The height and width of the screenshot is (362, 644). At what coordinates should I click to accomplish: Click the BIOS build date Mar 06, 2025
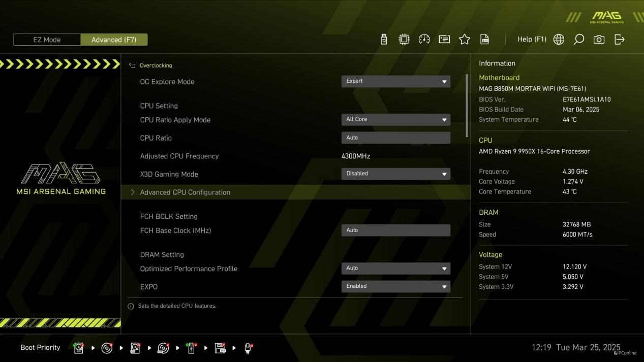click(581, 110)
